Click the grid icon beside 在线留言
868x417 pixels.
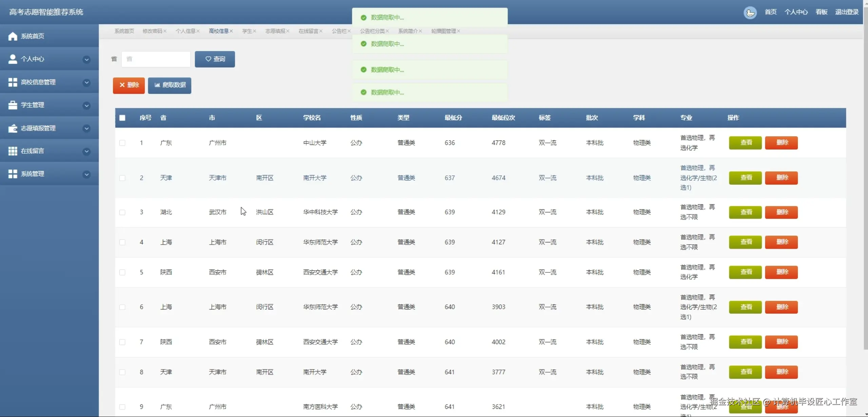coord(13,151)
